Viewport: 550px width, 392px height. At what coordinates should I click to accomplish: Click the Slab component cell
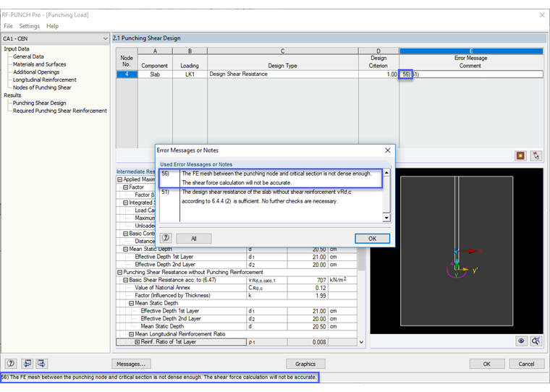tap(155, 74)
